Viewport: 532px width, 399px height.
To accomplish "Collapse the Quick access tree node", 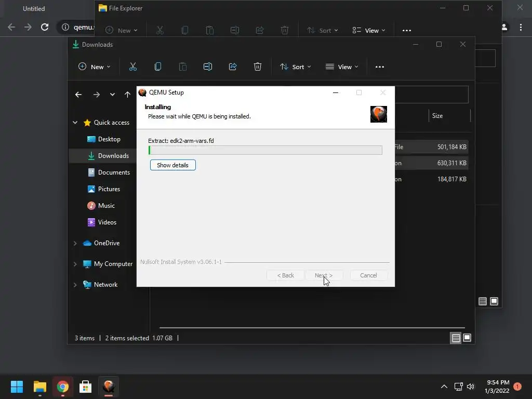I will pos(75,123).
